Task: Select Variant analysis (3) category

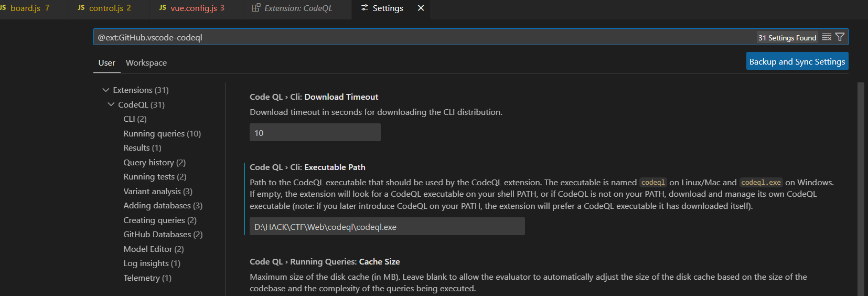Action: (x=157, y=192)
